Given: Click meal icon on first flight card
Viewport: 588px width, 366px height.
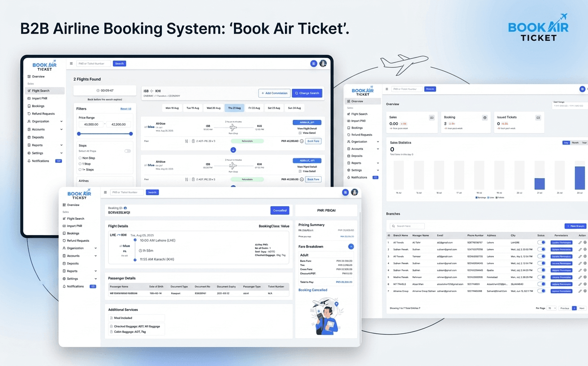Looking at the screenshot, I should pyautogui.click(x=186, y=141).
